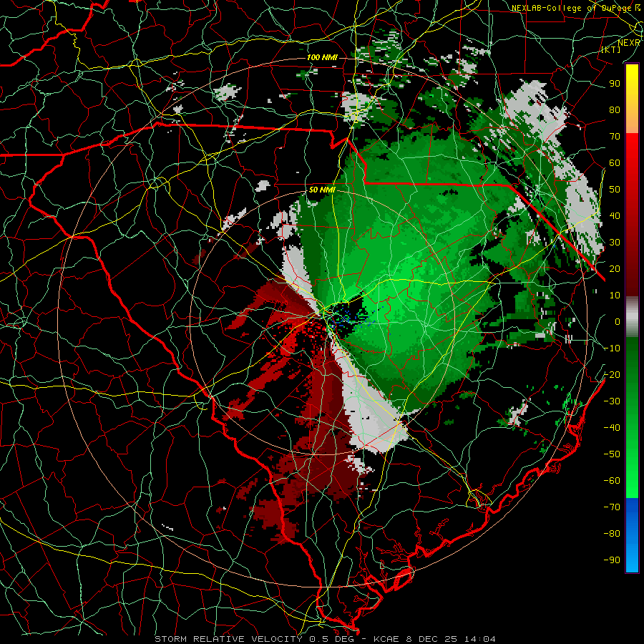Click the gray zero-velocity segment of color scale
Image resolution: width=644 pixels, height=644 pixels.
(x=632, y=317)
